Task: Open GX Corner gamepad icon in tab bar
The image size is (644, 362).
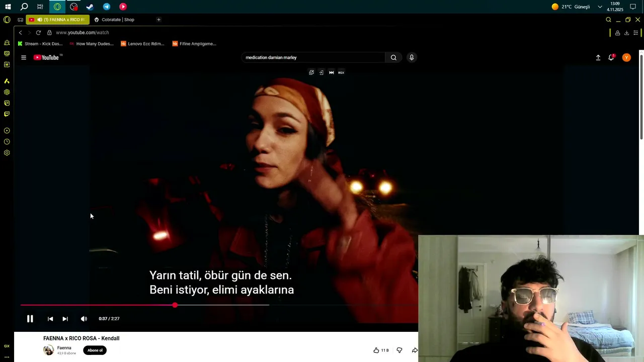Action: point(20,20)
